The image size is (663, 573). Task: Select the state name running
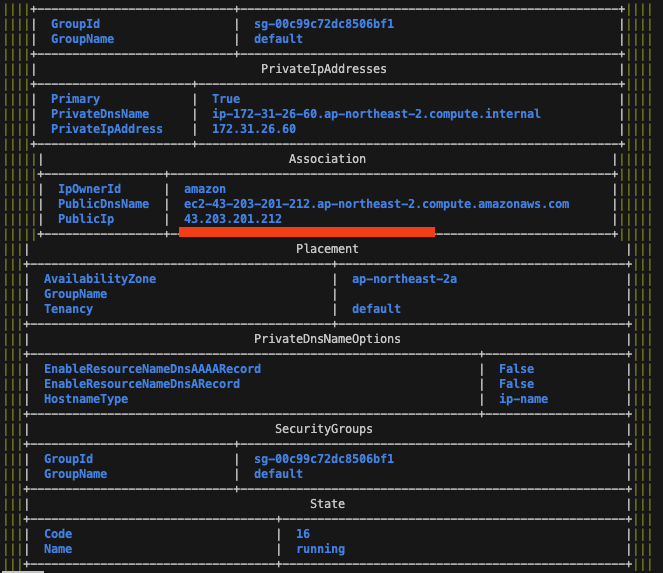tap(321, 549)
